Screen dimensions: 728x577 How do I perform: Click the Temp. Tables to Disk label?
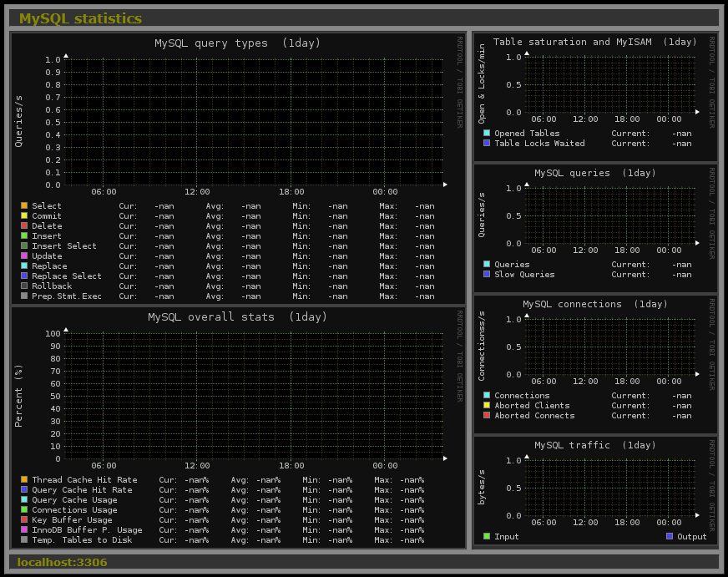[82, 540]
